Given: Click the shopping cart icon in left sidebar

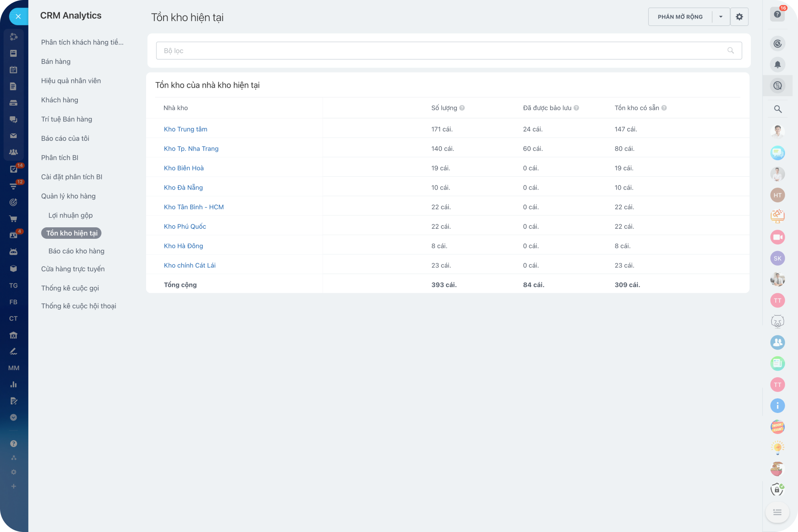Looking at the screenshot, I should 13,219.
